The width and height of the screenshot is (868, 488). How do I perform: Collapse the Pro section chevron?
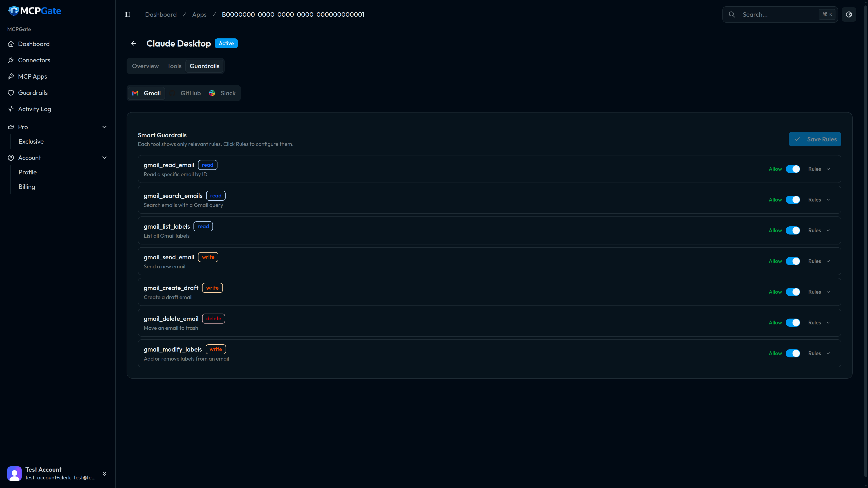pos(104,127)
